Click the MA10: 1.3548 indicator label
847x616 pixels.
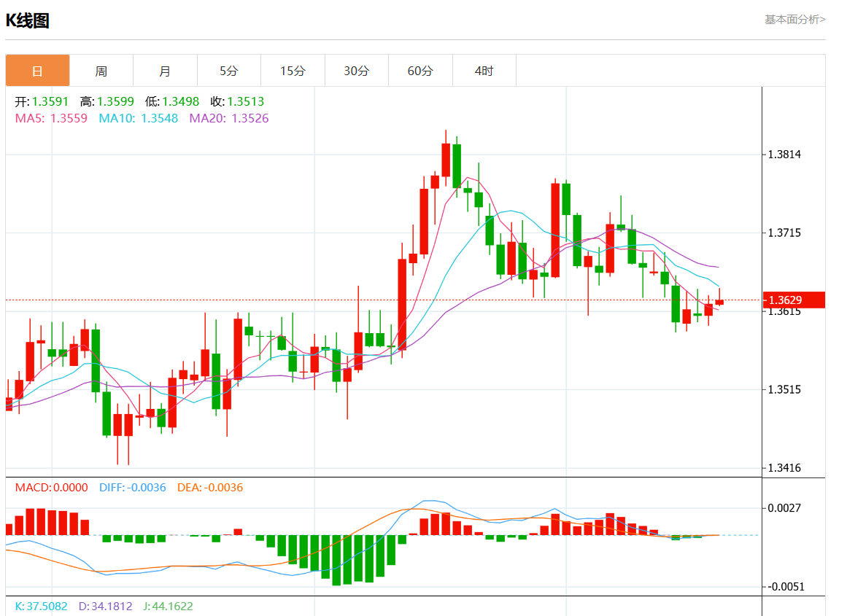click(x=139, y=118)
